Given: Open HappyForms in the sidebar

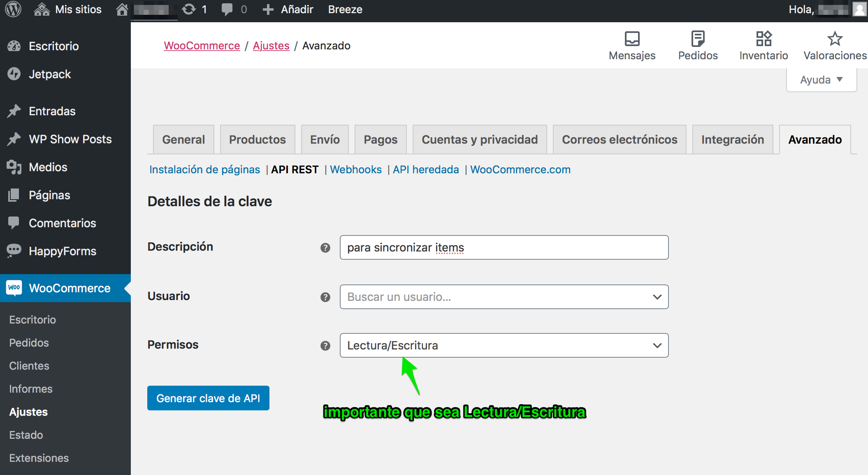Looking at the screenshot, I should pyautogui.click(x=63, y=251).
